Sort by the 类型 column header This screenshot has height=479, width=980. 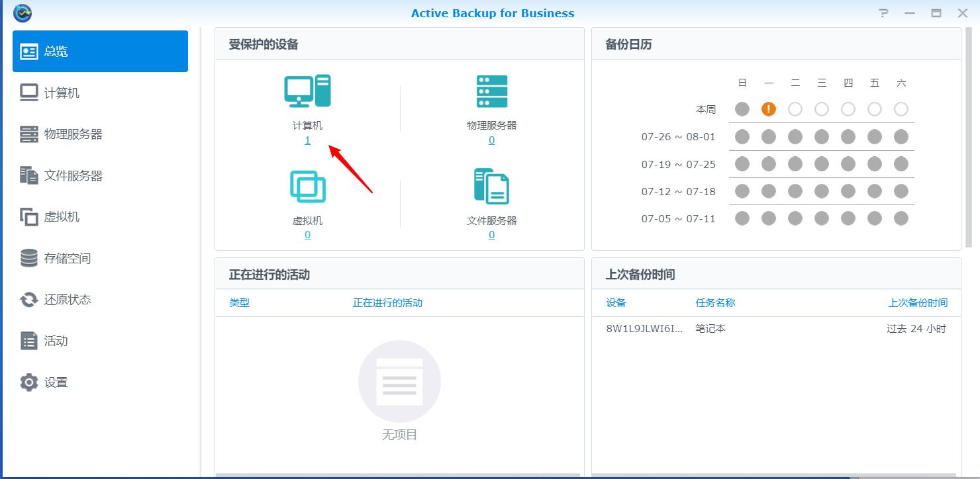tap(240, 303)
